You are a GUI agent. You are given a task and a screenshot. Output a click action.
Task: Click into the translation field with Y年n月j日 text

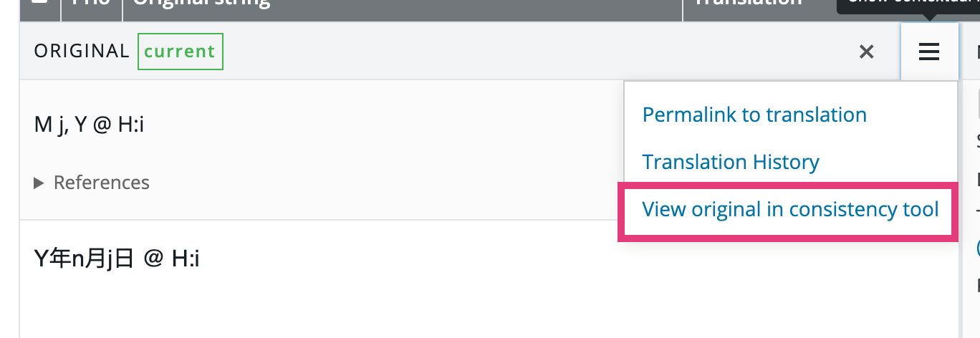click(117, 259)
